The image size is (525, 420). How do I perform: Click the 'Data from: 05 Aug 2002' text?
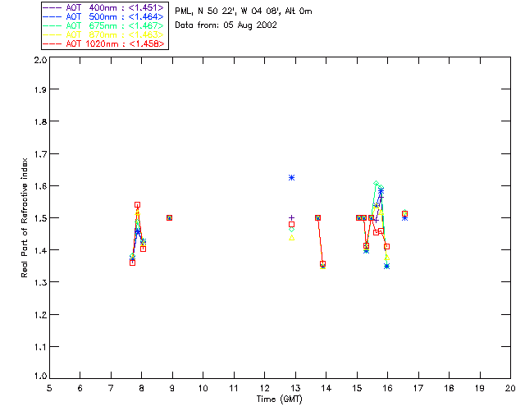pos(226,25)
